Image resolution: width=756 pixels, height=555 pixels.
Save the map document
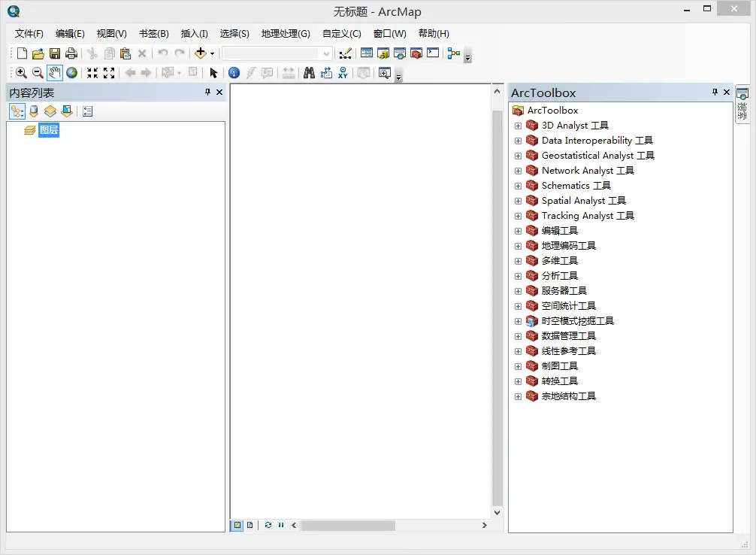click(x=55, y=53)
